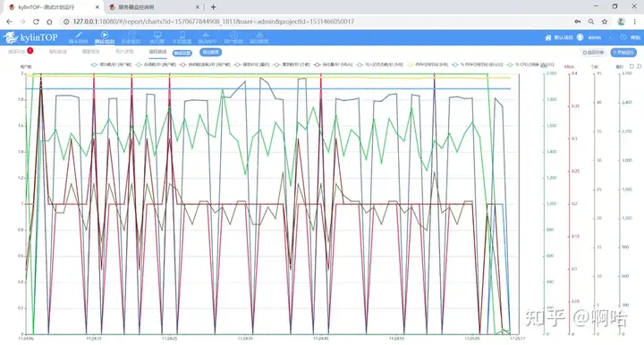Toggle the blue % memory available legend series
The height and width of the screenshot is (345, 644).
coord(478,65)
